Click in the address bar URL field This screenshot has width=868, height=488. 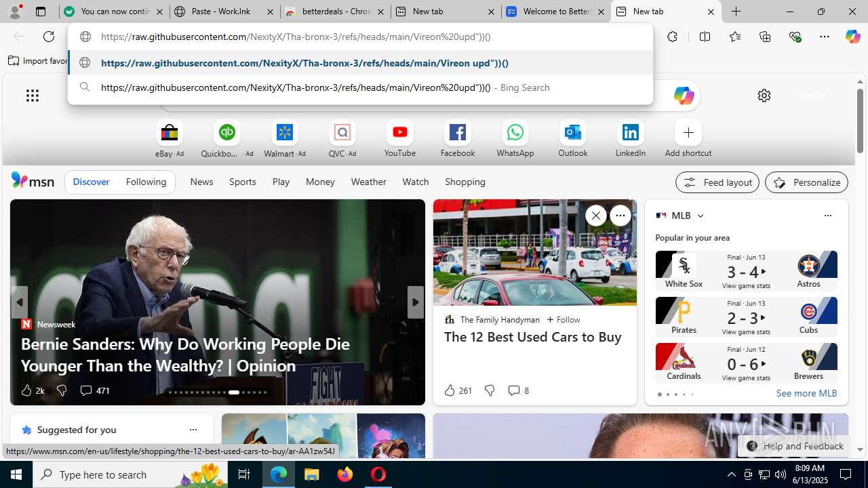[x=360, y=37]
